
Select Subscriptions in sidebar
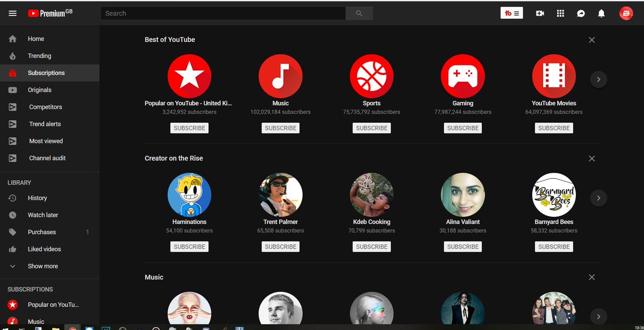point(49,73)
